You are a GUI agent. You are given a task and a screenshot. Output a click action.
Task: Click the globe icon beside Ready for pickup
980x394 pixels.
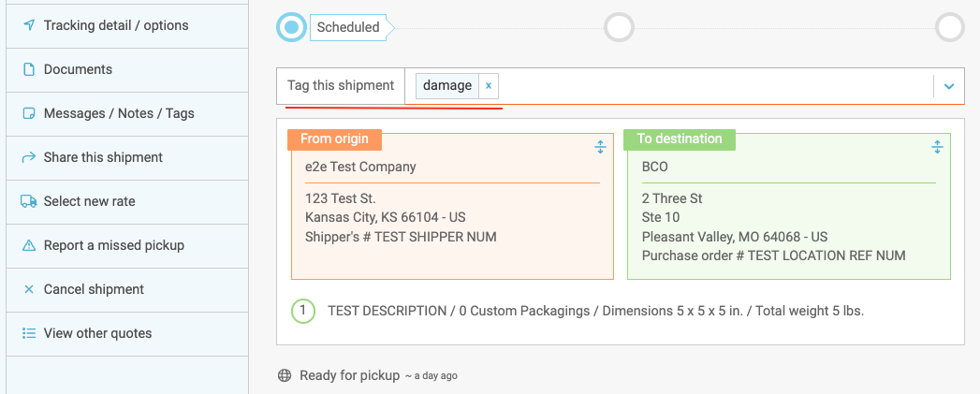(x=285, y=375)
